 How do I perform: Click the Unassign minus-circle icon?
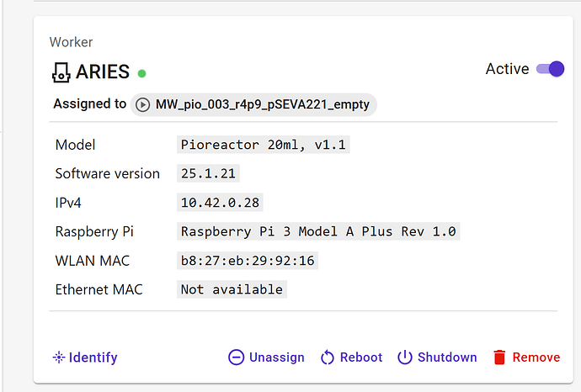click(x=236, y=358)
